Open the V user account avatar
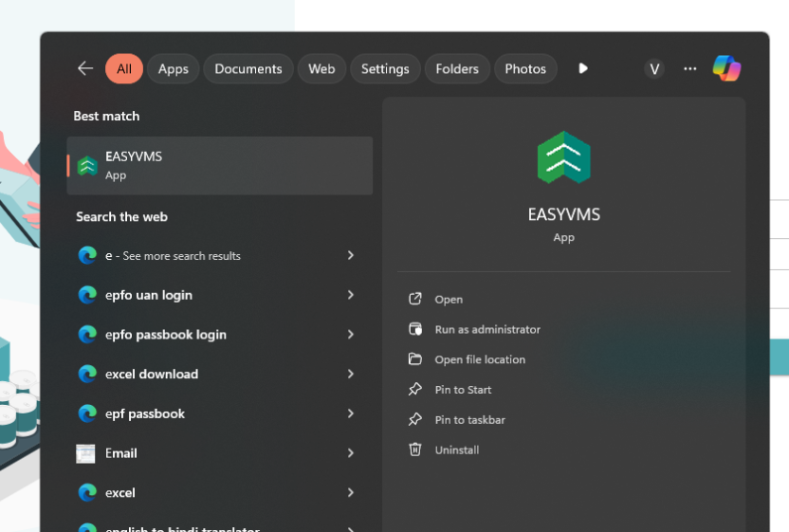789x532 pixels. 654,69
